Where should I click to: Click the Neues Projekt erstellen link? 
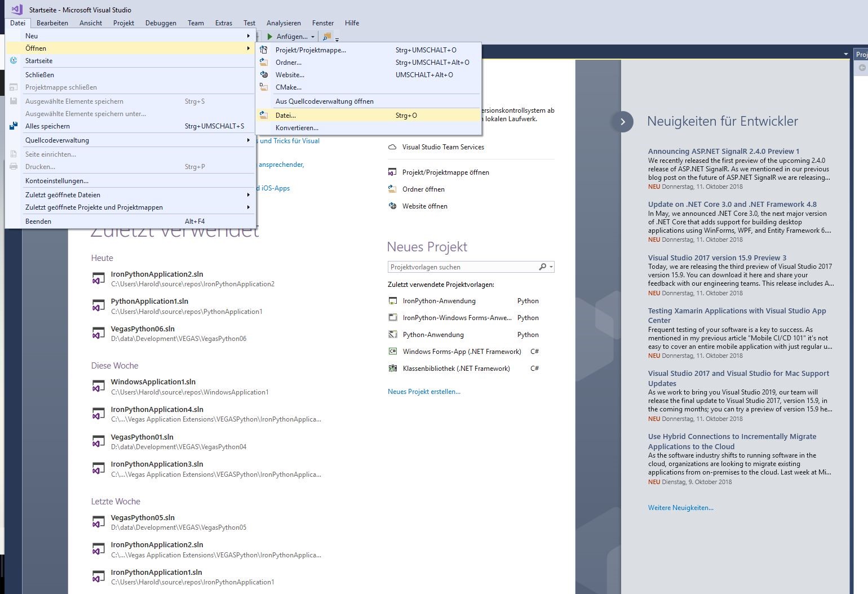(x=424, y=392)
